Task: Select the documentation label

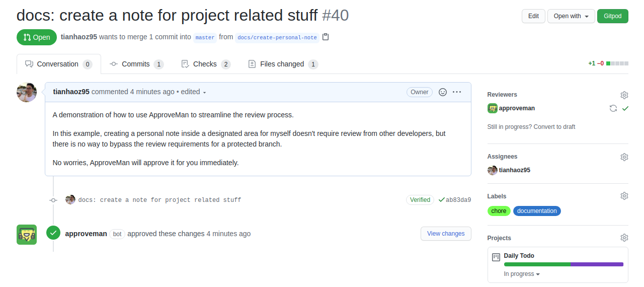Action: point(537,211)
